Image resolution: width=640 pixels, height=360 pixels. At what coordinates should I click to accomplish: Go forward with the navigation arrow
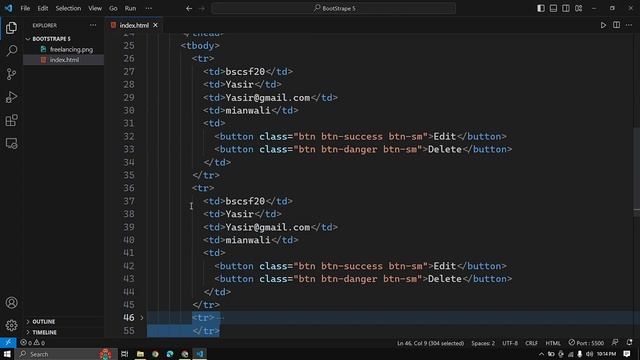click(202, 8)
